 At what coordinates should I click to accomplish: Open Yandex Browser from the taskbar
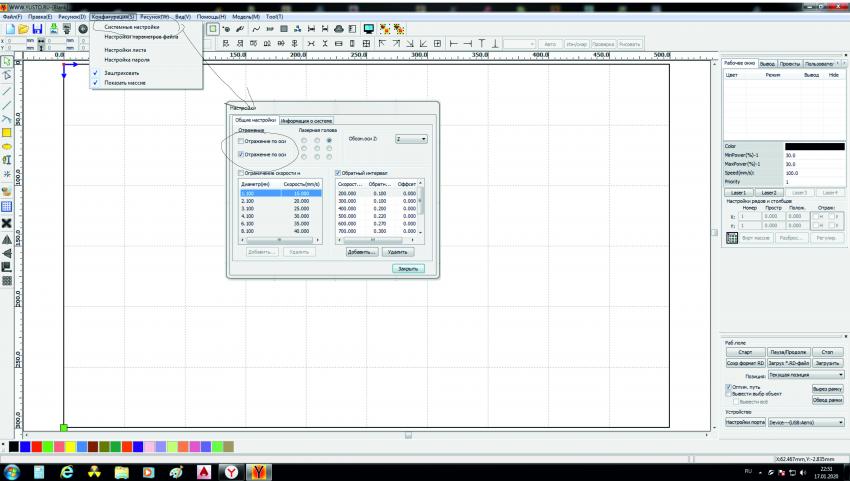230,470
